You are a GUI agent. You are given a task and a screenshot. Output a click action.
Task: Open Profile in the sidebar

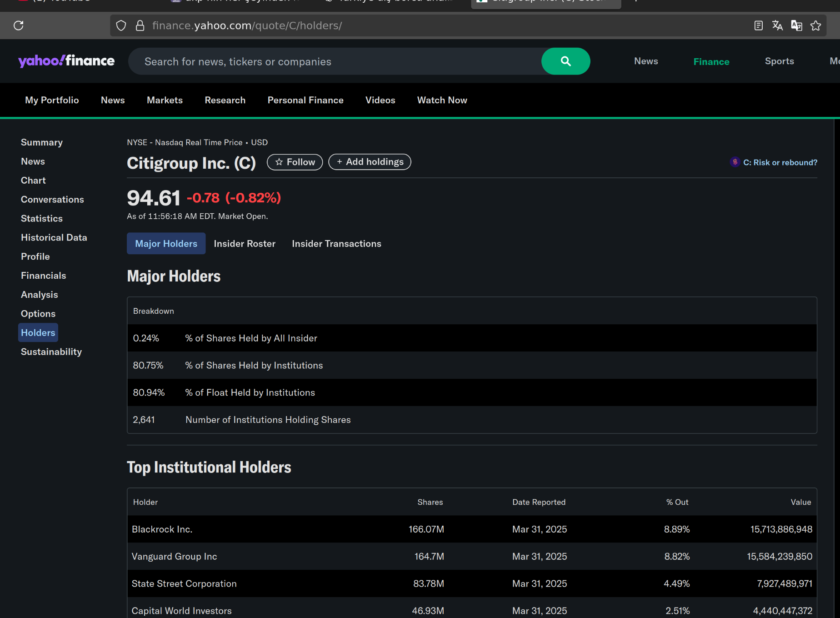[35, 257]
